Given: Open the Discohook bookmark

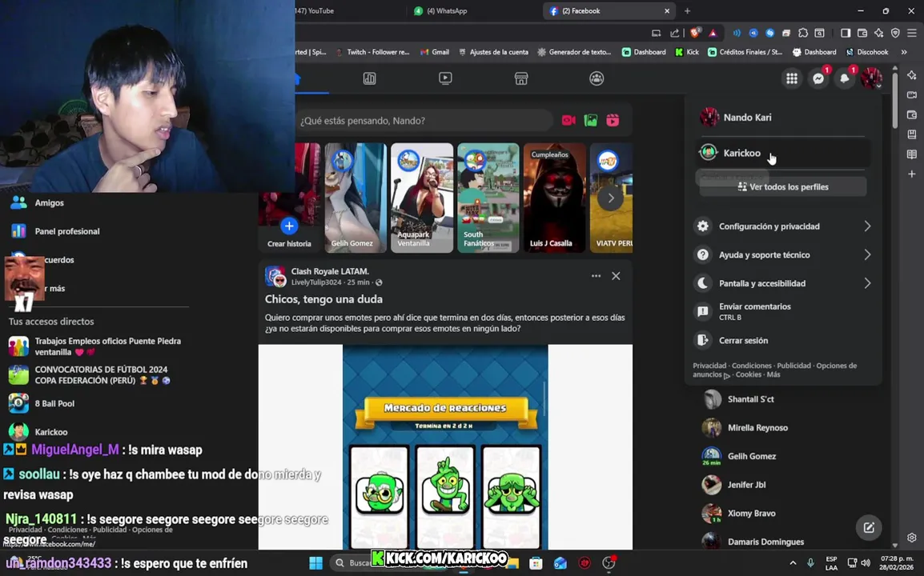Looking at the screenshot, I should pyautogui.click(x=867, y=52).
